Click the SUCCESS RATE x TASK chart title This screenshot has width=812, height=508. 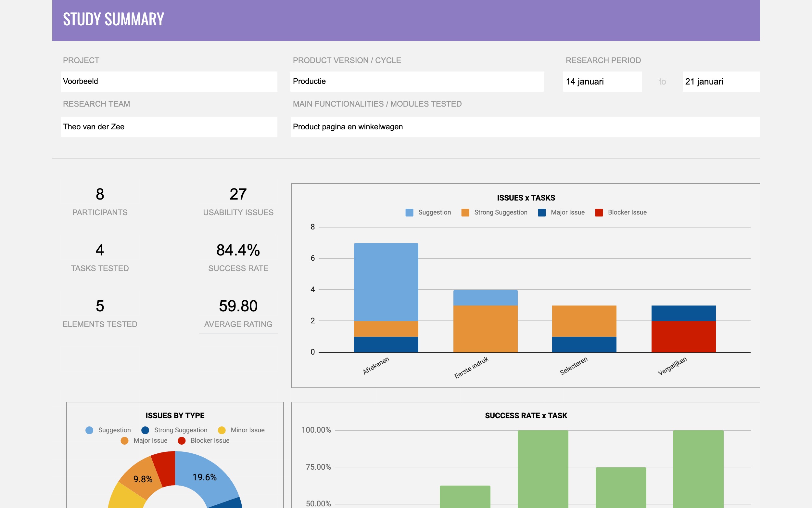point(526,416)
